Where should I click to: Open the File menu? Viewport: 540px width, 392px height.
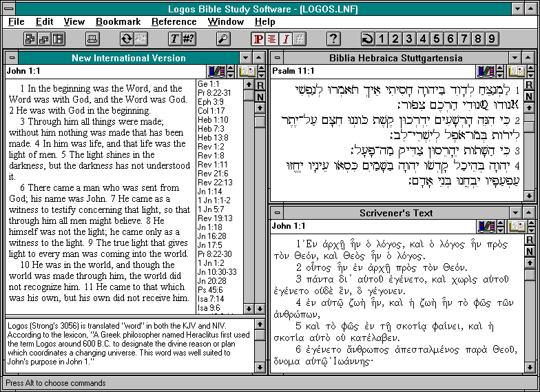[17, 22]
